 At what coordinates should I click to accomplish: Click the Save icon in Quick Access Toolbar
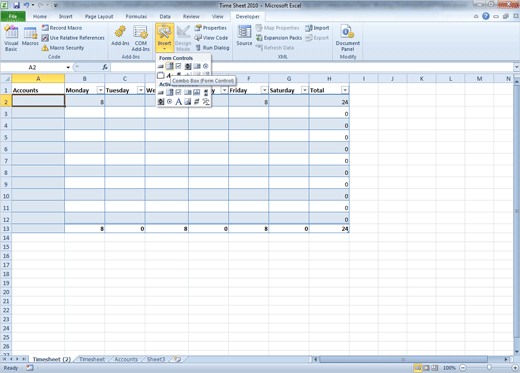pos(16,5)
